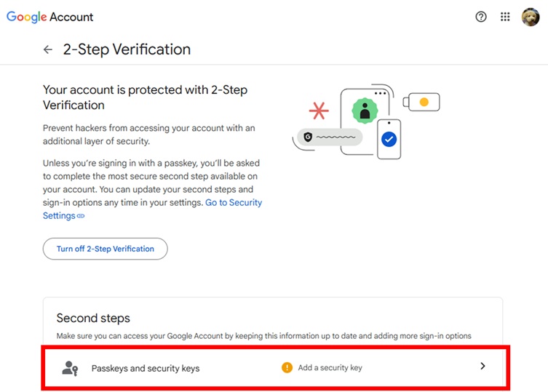Expand the Passkeys row chevron arrow

tap(483, 367)
